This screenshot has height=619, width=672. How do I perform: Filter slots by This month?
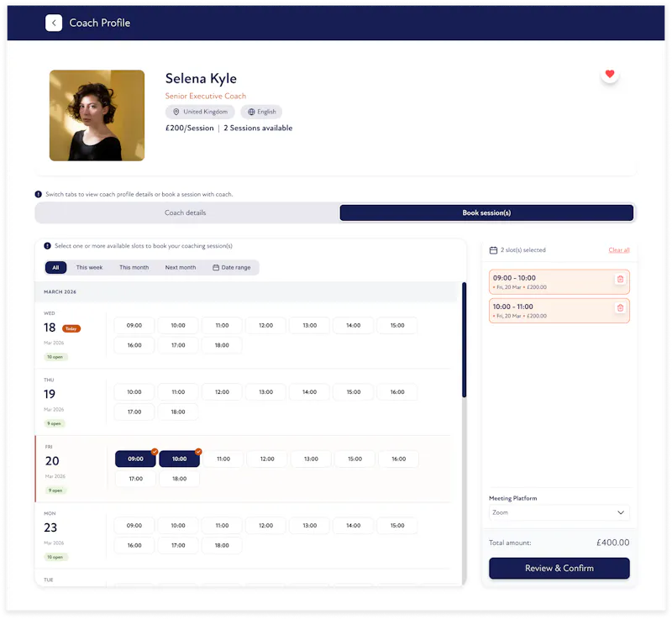134,267
